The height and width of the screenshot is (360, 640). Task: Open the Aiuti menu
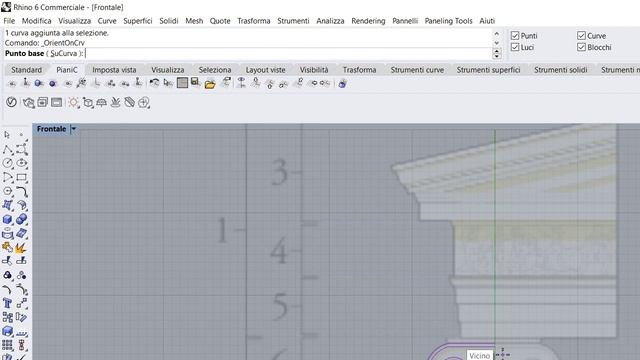[x=487, y=21]
